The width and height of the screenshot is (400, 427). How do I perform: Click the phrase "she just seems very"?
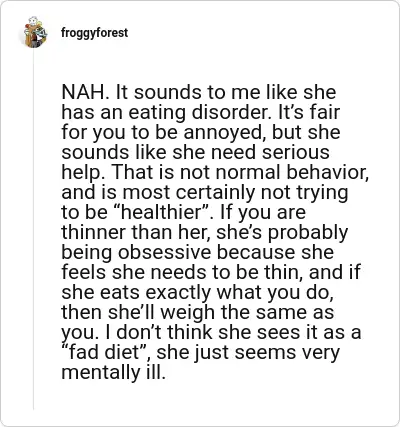click(248, 352)
